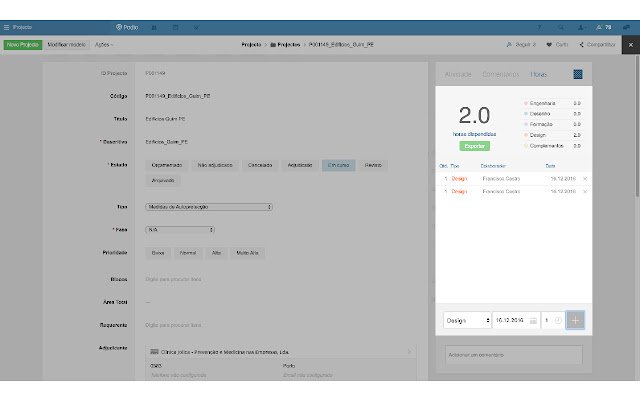Set Estado to Arquivado

(163, 180)
